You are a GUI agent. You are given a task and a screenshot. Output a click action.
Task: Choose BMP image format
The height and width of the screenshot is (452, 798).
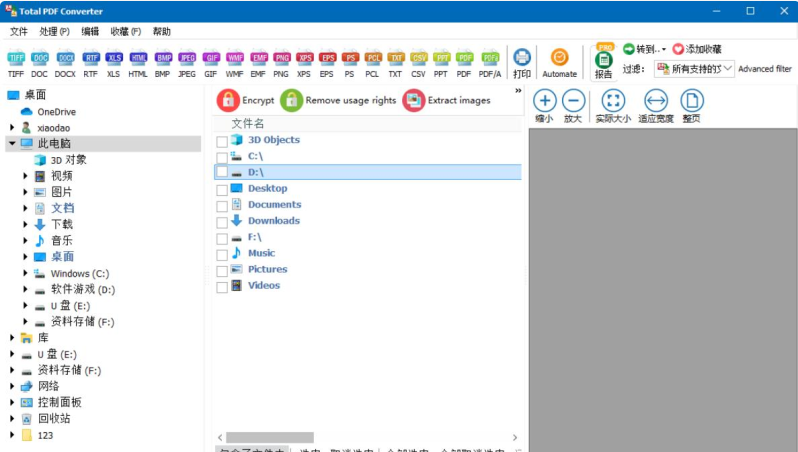click(163, 64)
